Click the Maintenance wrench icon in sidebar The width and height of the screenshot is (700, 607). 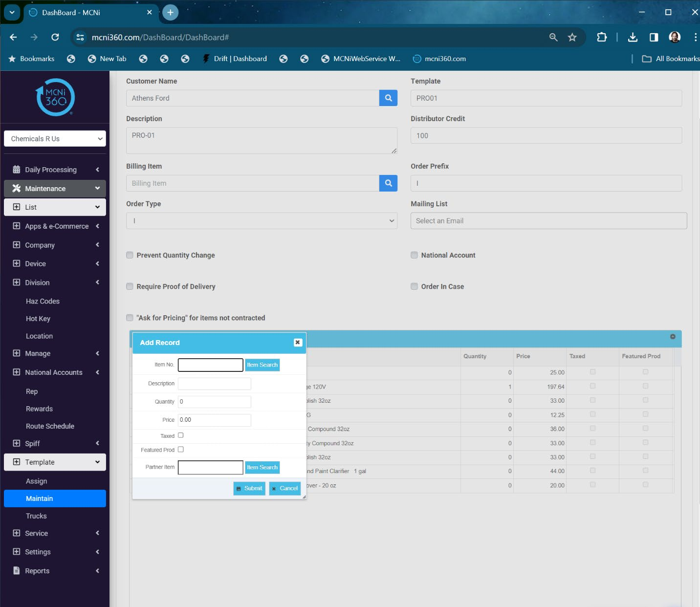point(16,188)
